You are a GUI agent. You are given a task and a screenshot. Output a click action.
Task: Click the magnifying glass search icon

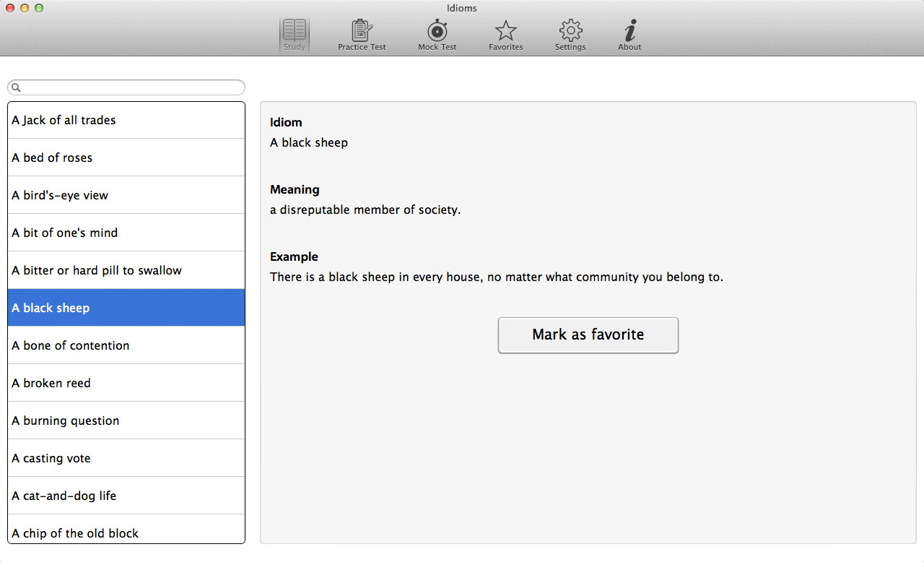click(x=17, y=87)
